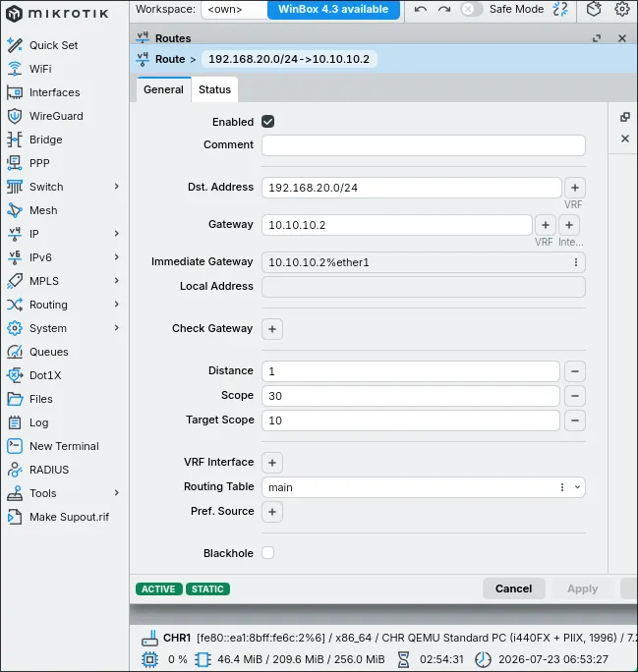The width and height of the screenshot is (638, 672).
Task: Remove the Target Scope value
Action: pos(575,420)
